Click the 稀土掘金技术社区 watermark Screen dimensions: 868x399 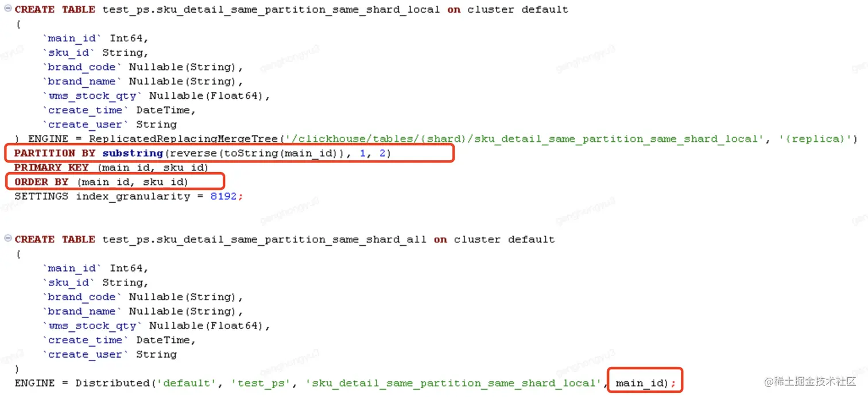[x=809, y=381]
